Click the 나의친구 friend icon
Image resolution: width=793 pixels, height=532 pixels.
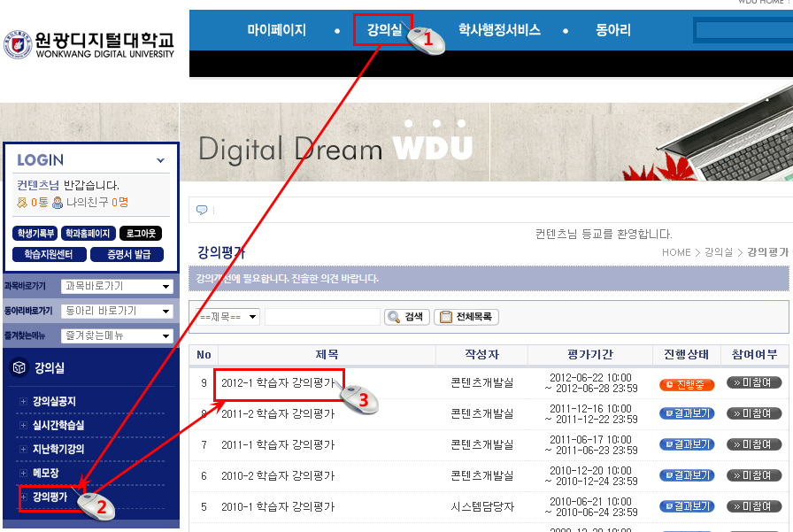click(x=58, y=203)
